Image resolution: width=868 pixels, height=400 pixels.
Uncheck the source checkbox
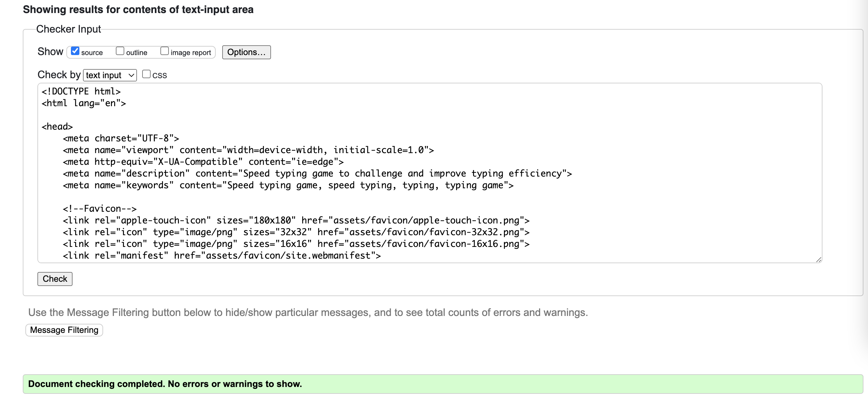point(75,50)
